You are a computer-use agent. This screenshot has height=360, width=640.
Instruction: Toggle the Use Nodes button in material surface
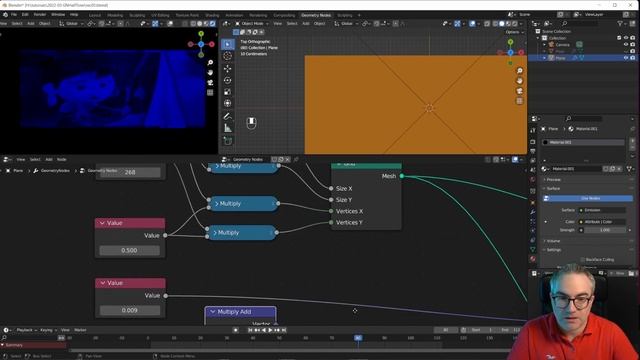coord(587,198)
